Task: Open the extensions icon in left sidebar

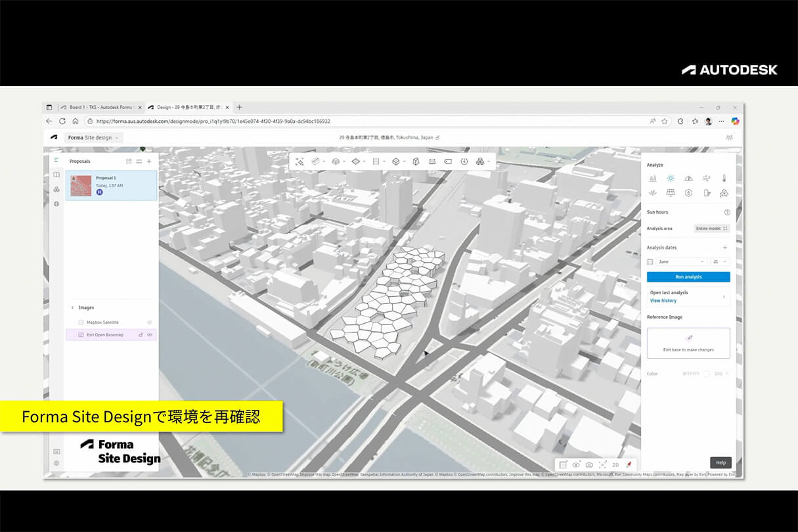Action: (x=56, y=189)
